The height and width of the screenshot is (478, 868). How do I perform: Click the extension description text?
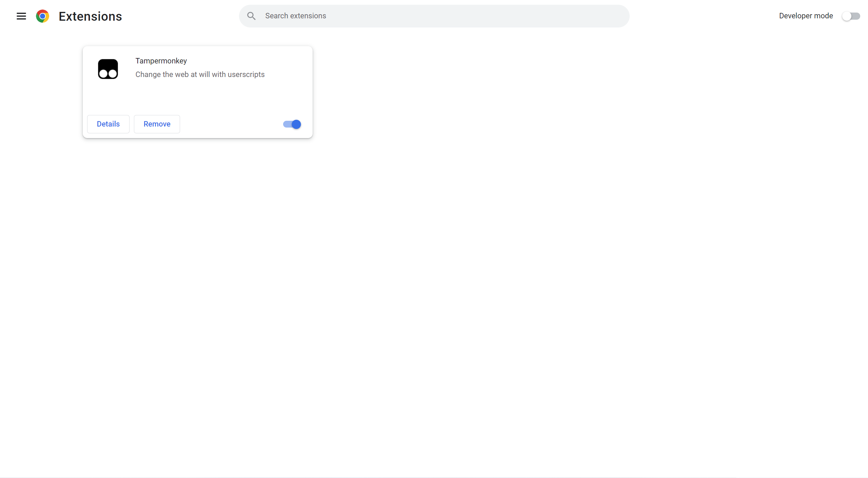pos(200,74)
